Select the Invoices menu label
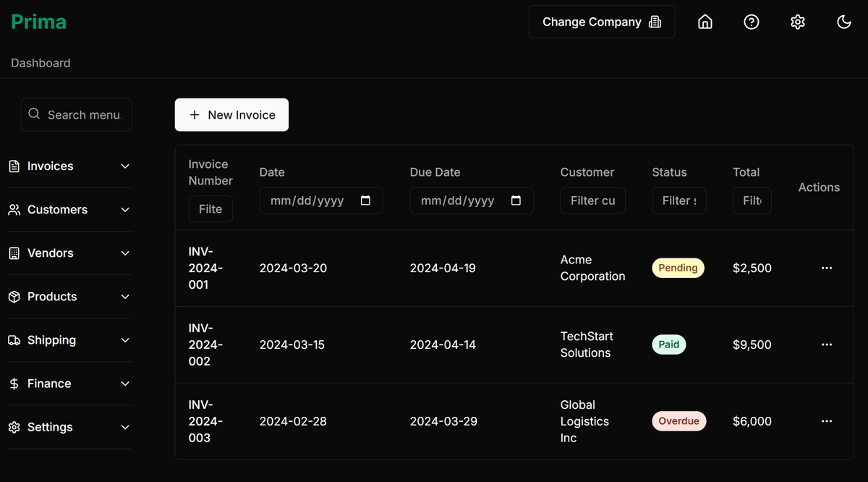 (50, 166)
